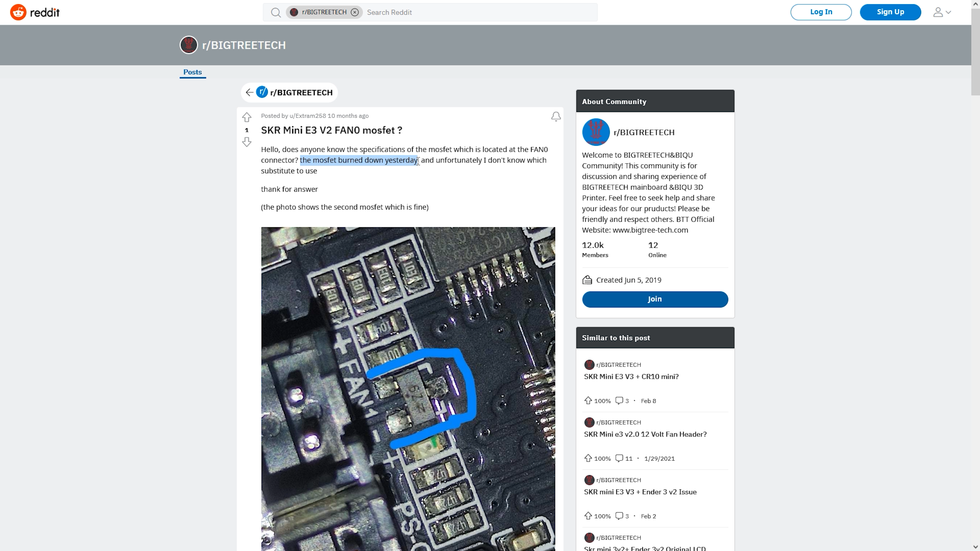Image resolution: width=980 pixels, height=551 pixels.
Task: Click the search magnifier icon
Action: [276, 12]
